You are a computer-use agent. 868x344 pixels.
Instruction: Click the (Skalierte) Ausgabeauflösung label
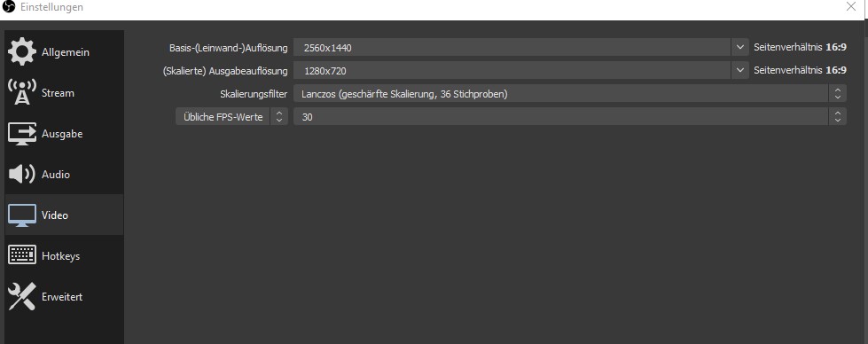point(225,70)
